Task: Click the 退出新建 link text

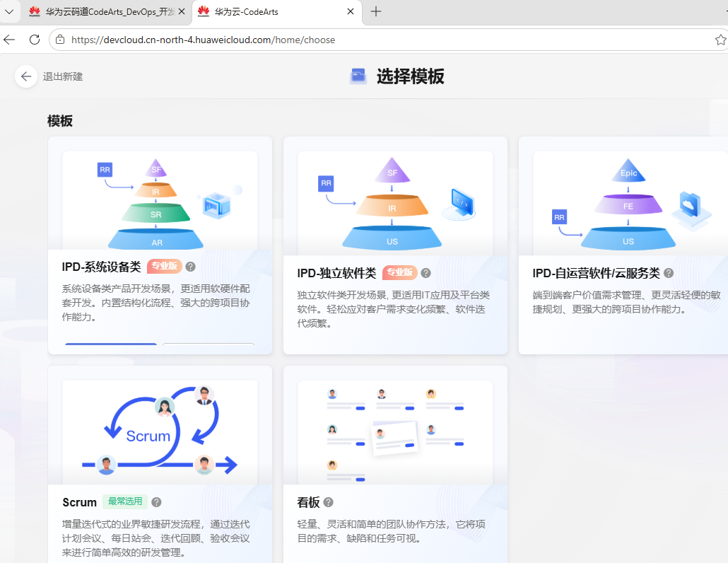Action: (63, 76)
